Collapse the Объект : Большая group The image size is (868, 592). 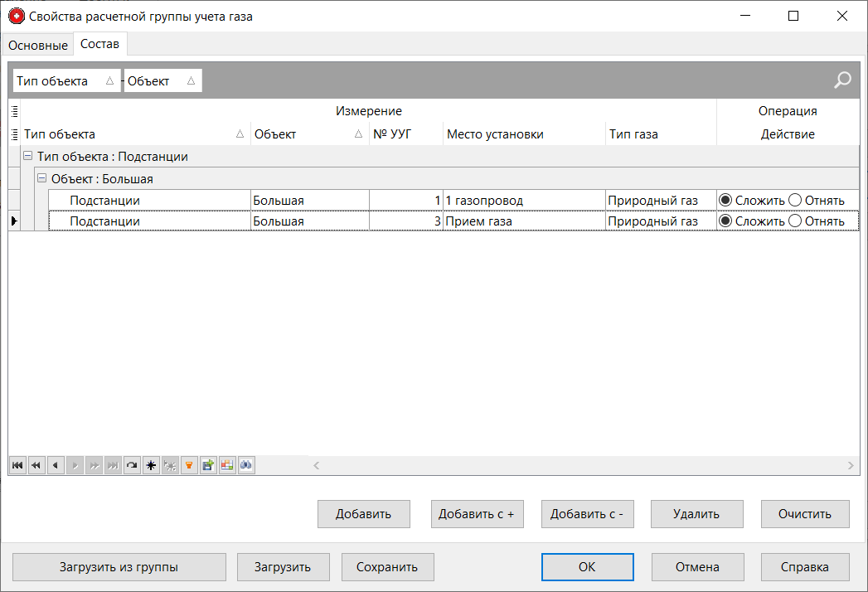click(42, 178)
